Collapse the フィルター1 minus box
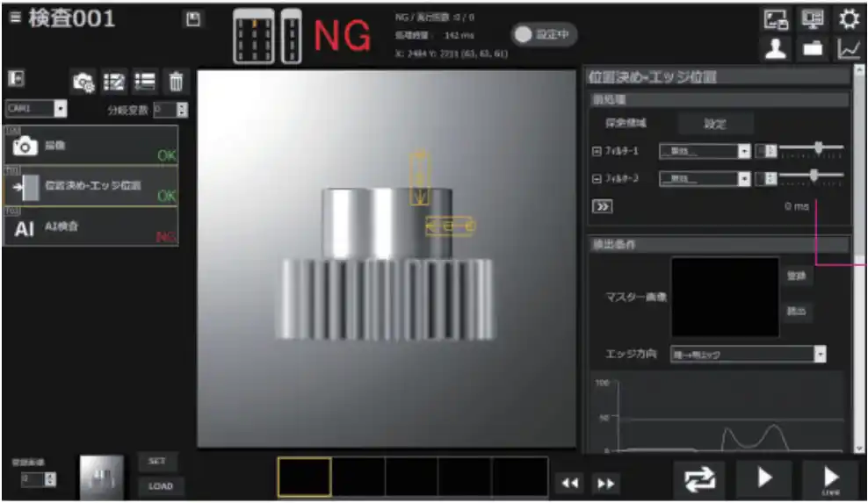Viewport: 868px width, 503px height. pos(597,152)
